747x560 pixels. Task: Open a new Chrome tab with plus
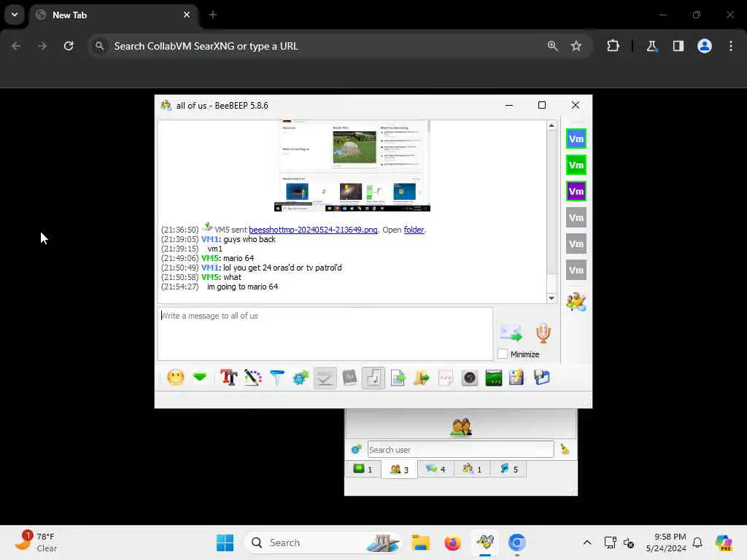tap(213, 15)
